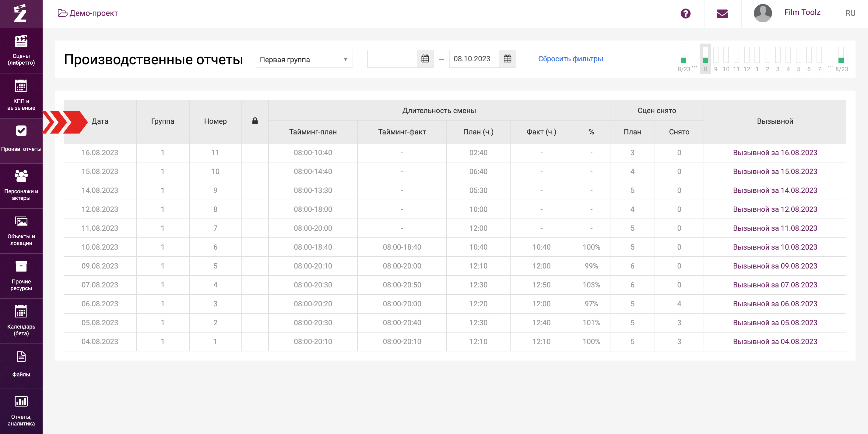Image resolution: width=868 pixels, height=434 pixels.
Task: Open КПП и вызывные calendar icon
Action: (x=21, y=86)
